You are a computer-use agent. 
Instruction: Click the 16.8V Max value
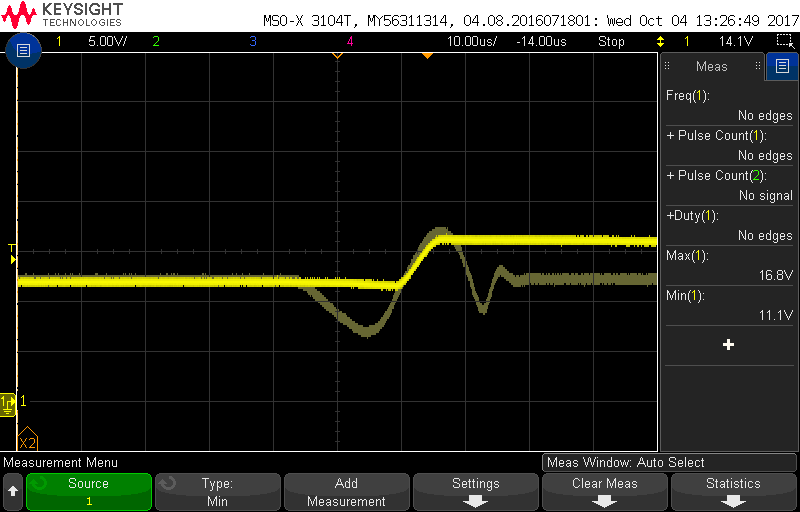pos(776,275)
